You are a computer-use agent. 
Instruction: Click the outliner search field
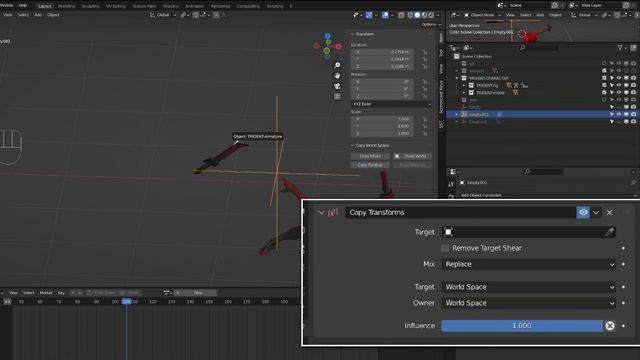pos(538,48)
